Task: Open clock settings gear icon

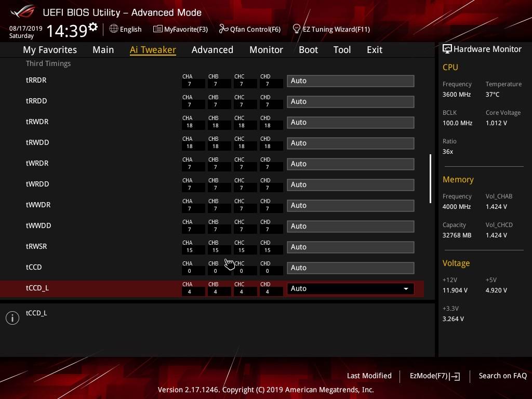Action: point(93,26)
